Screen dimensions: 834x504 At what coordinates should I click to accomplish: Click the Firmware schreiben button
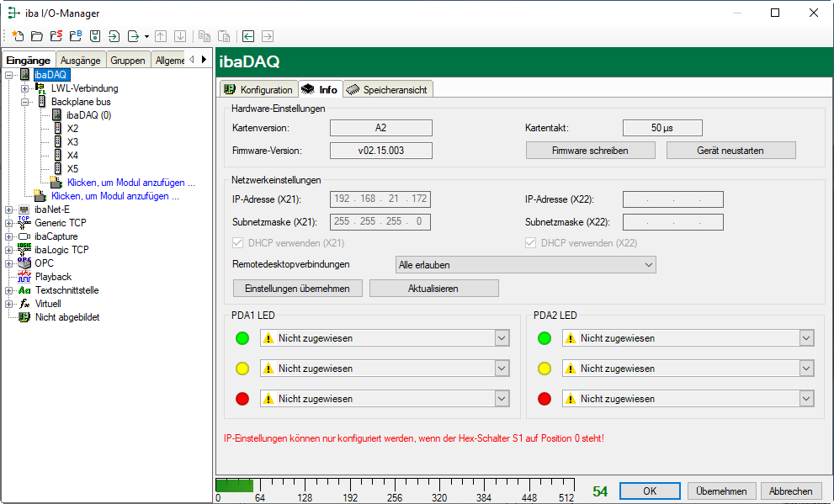point(590,151)
